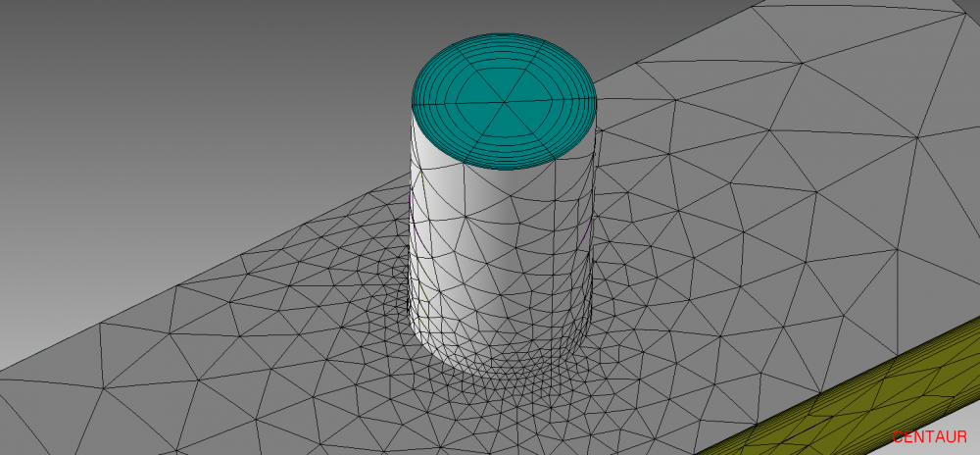Screen dimensions: 980x455
Task: Click the red CENTAUR watermark text
Action: point(929,437)
